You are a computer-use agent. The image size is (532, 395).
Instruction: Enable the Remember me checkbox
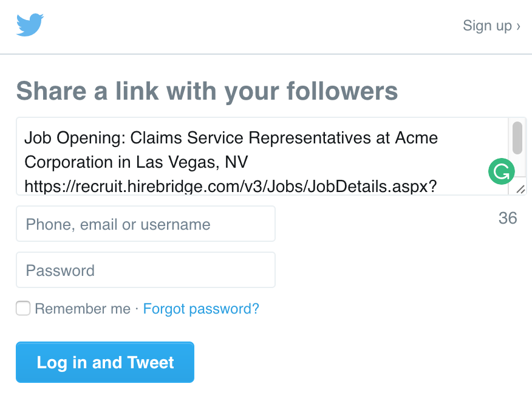[23, 309]
